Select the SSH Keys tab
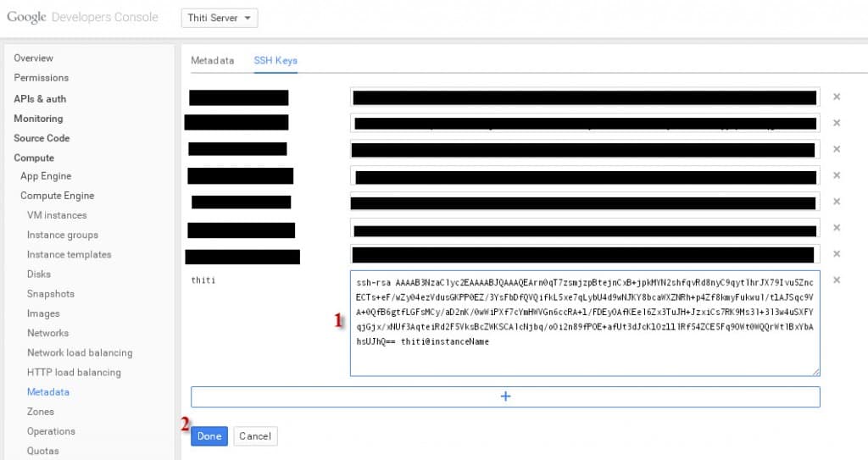This screenshot has width=868, height=460. (x=275, y=61)
